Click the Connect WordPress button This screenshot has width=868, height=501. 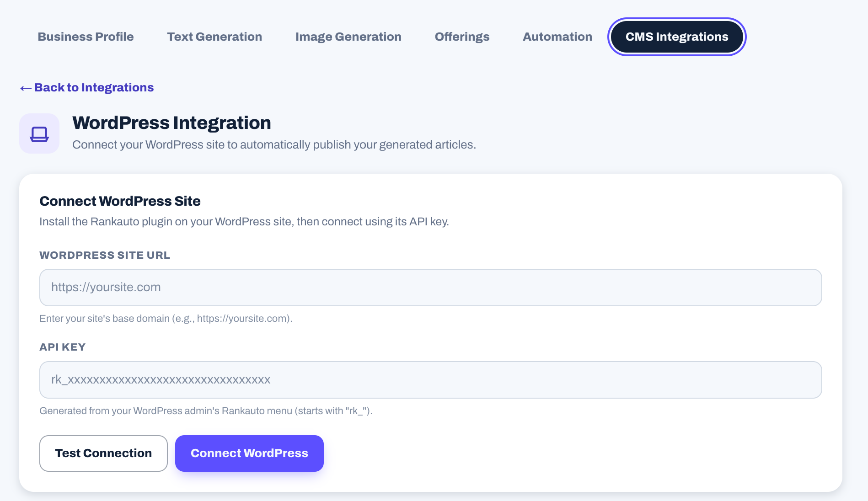click(x=249, y=453)
